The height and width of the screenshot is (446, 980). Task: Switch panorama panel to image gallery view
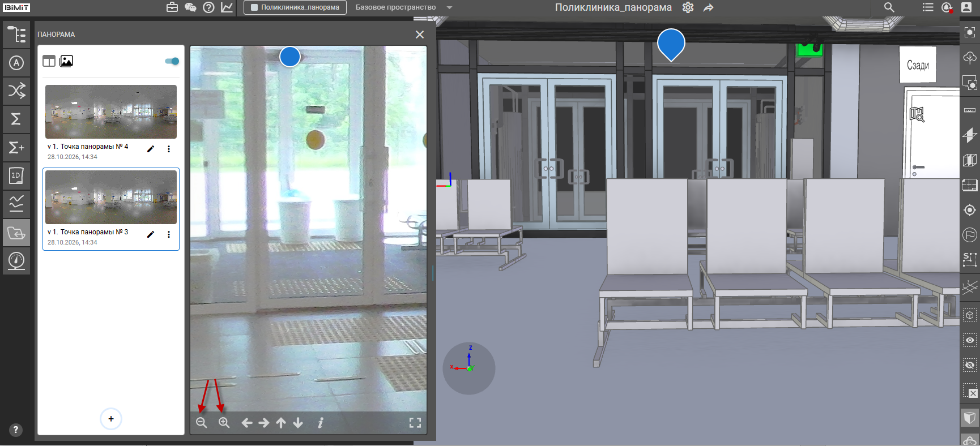click(x=66, y=61)
